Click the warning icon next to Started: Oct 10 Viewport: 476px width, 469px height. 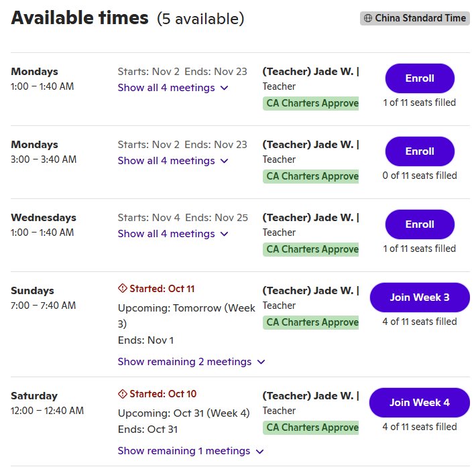[x=122, y=394]
